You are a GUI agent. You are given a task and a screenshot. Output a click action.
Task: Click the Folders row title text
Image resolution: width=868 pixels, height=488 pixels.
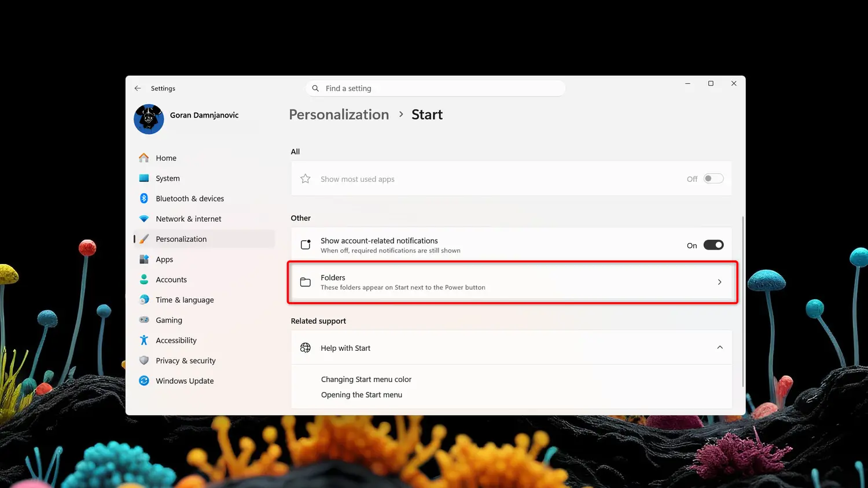point(333,278)
